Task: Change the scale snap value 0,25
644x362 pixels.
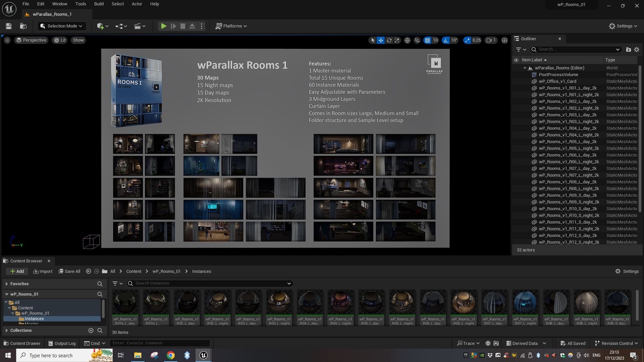Action: click(476, 40)
